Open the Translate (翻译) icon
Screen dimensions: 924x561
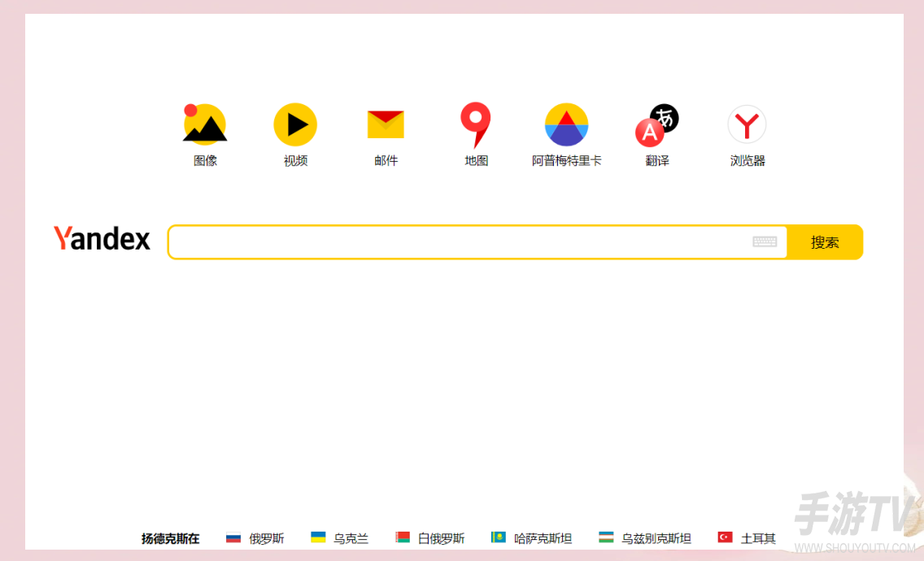[656, 125]
